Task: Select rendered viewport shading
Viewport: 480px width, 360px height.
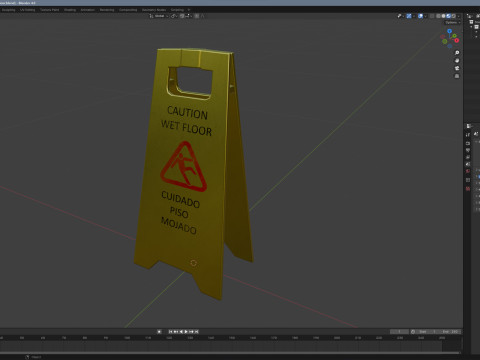Action: click(x=453, y=16)
